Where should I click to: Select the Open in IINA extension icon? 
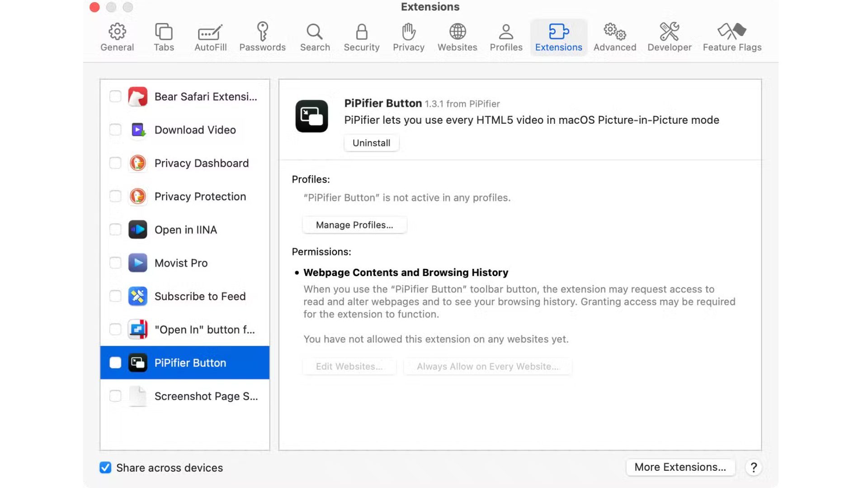[137, 230]
